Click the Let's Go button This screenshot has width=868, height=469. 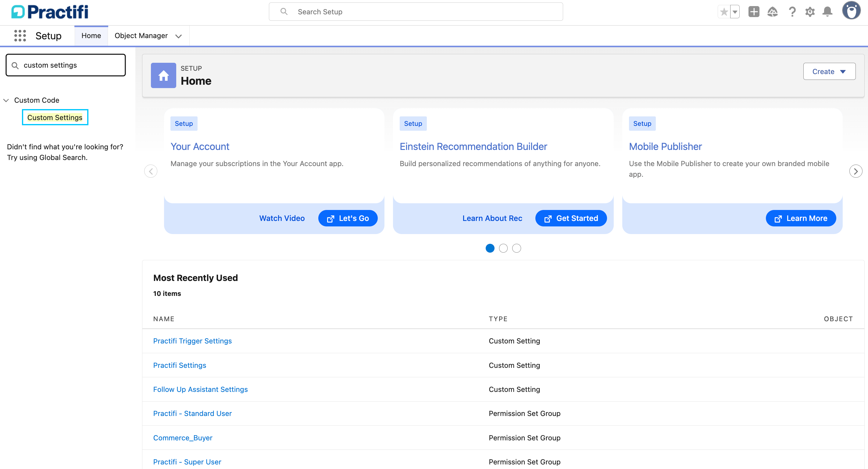click(348, 218)
